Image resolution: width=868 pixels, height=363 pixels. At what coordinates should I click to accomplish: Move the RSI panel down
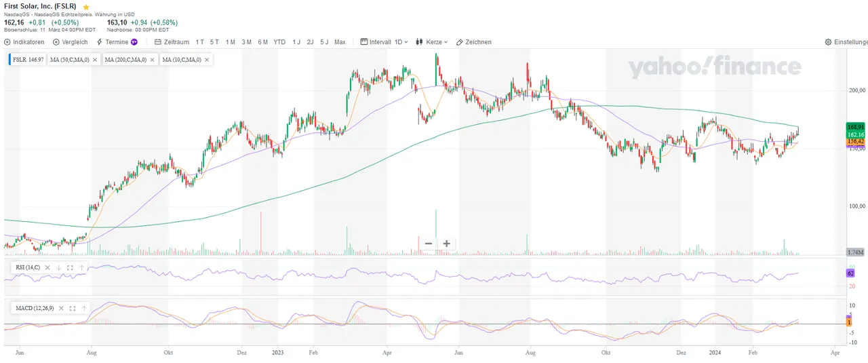pyautogui.click(x=59, y=267)
